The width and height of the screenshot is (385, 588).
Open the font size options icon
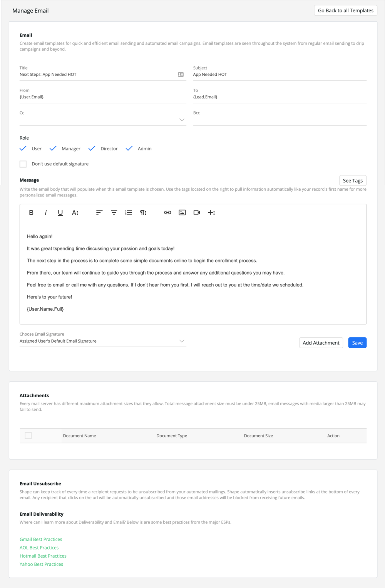pyautogui.click(x=75, y=213)
